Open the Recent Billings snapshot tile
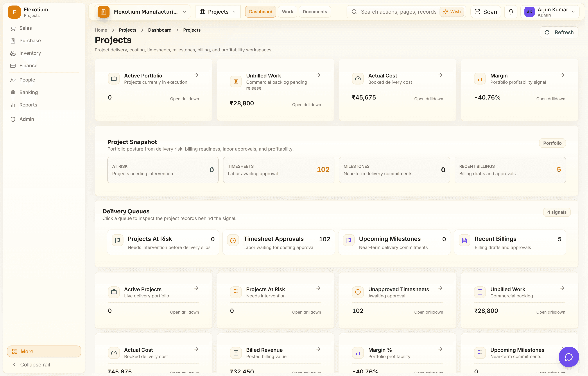Image resolution: width=588 pixels, height=376 pixels. point(510,170)
